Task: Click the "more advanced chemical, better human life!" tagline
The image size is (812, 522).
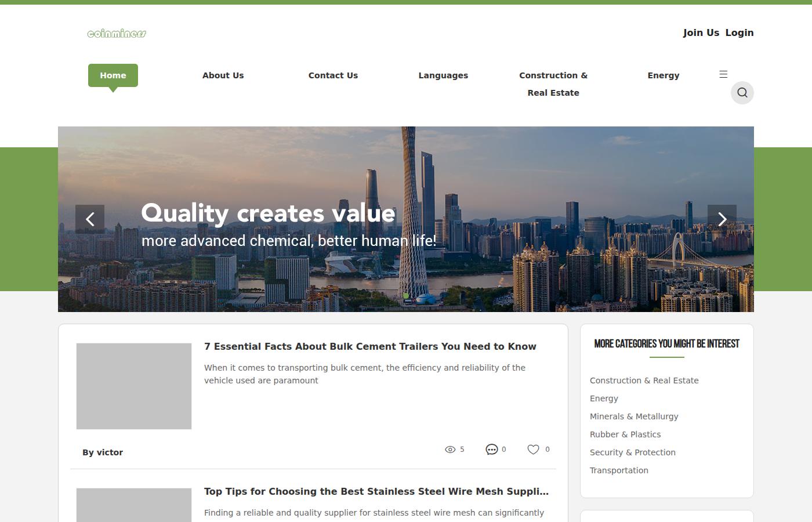Action: tap(289, 241)
